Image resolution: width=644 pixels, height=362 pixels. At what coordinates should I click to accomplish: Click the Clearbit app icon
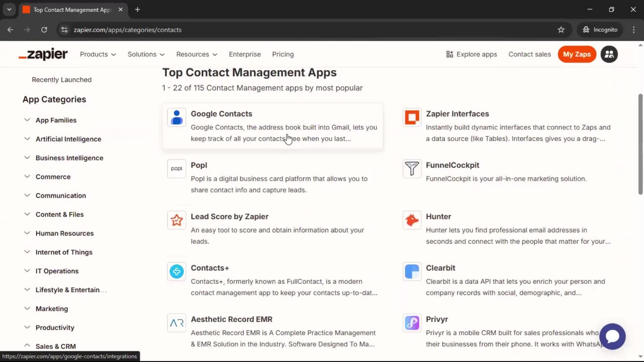coord(412,271)
